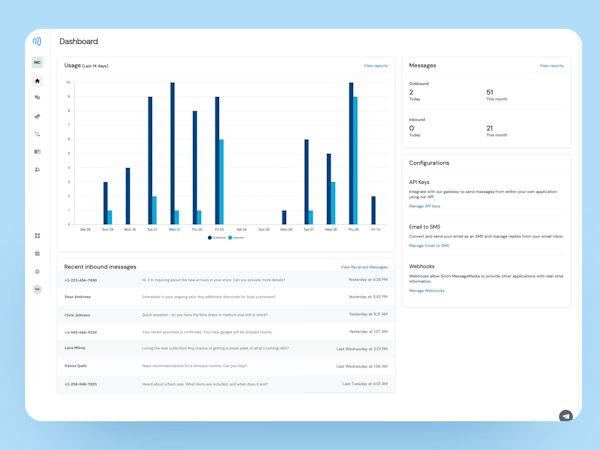This screenshot has height=450, width=600.
Task: Open the chat support bubble icon
Action: tap(566, 416)
